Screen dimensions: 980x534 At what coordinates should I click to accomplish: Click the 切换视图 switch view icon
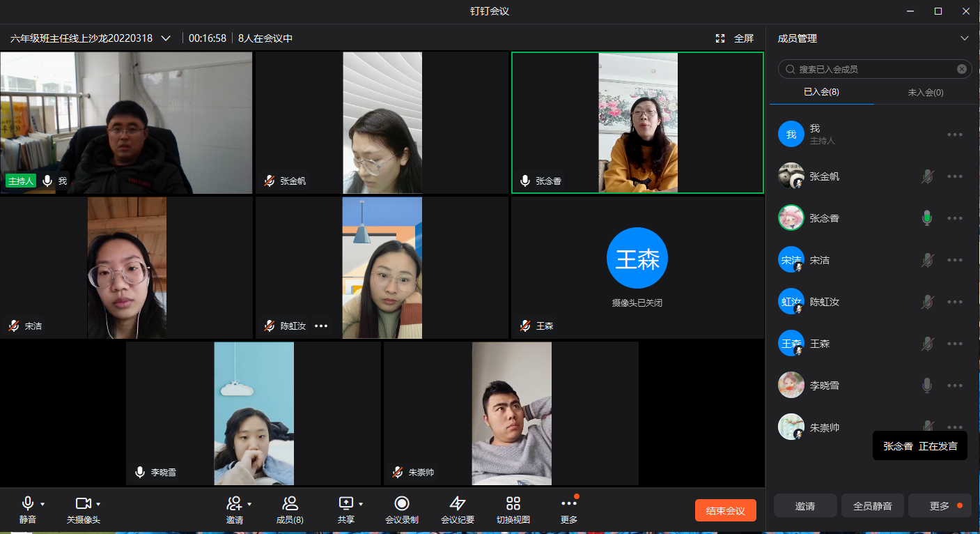pos(513,504)
